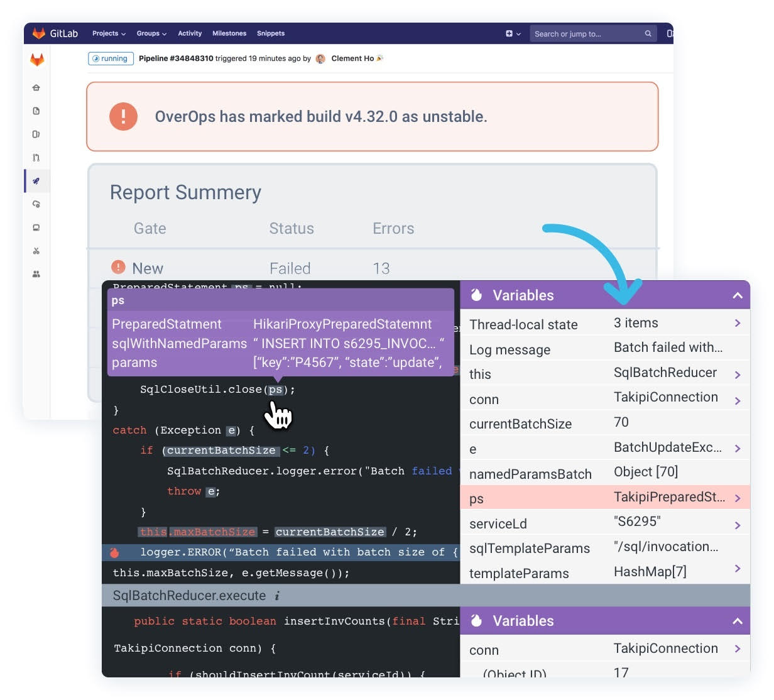Click flame icon in second Variables header
Image resolution: width=774 pixels, height=700 pixels.
coord(476,620)
